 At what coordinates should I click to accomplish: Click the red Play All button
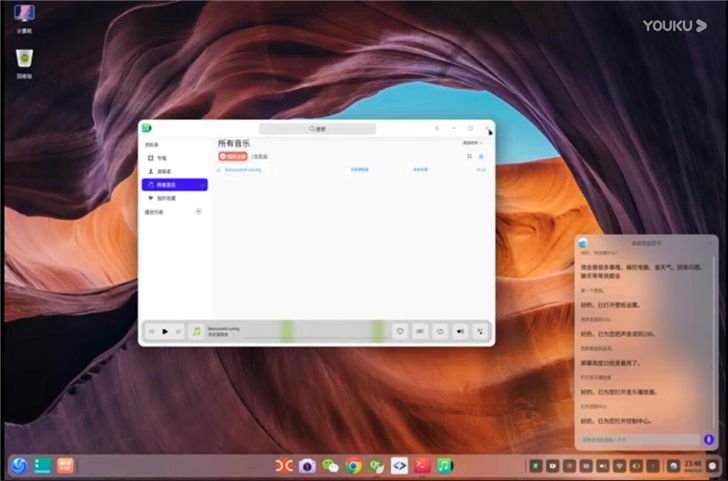(x=231, y=157)
